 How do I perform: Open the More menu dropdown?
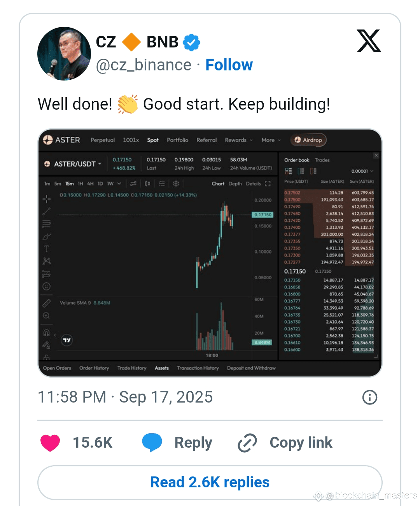tap(271, 140)
